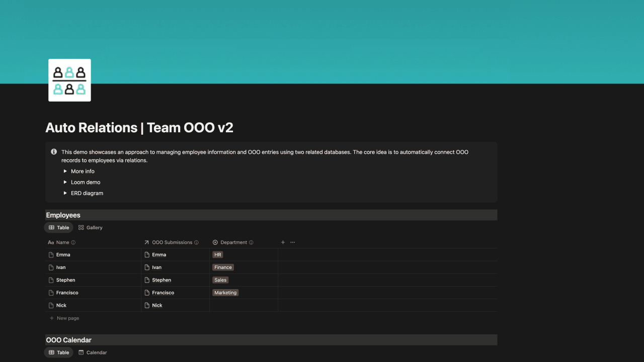The image size is (644, 362).
Task: Click the team page icon image
Action: point(69,80)
